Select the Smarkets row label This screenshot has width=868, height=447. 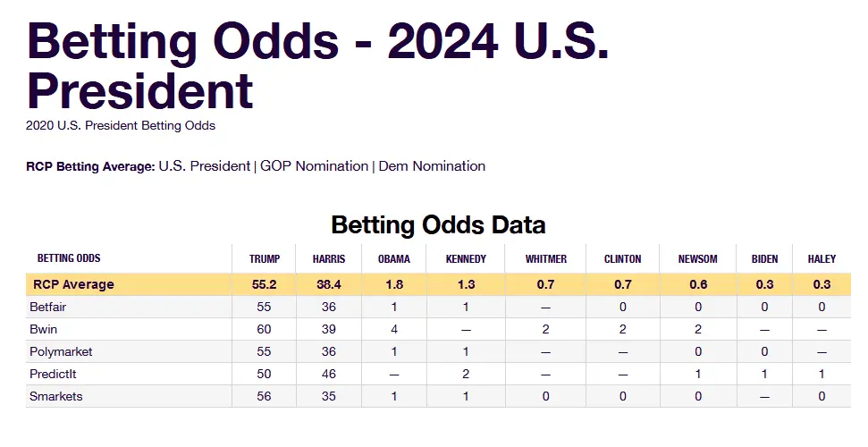click(x=57, y=397)
